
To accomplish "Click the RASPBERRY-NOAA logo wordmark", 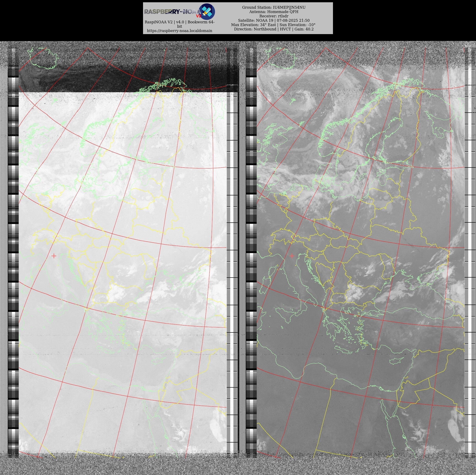I will pos(173,12).
